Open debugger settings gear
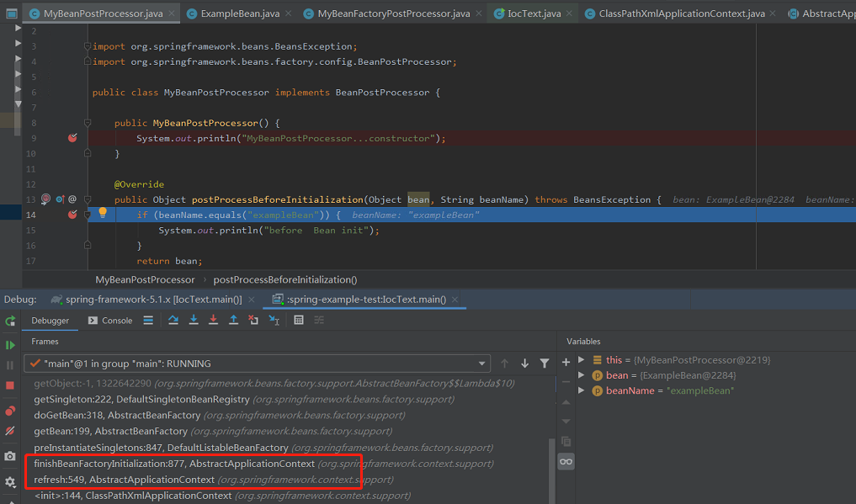The width and height of the screenshot is (856, 504). (x=10, y=481)
